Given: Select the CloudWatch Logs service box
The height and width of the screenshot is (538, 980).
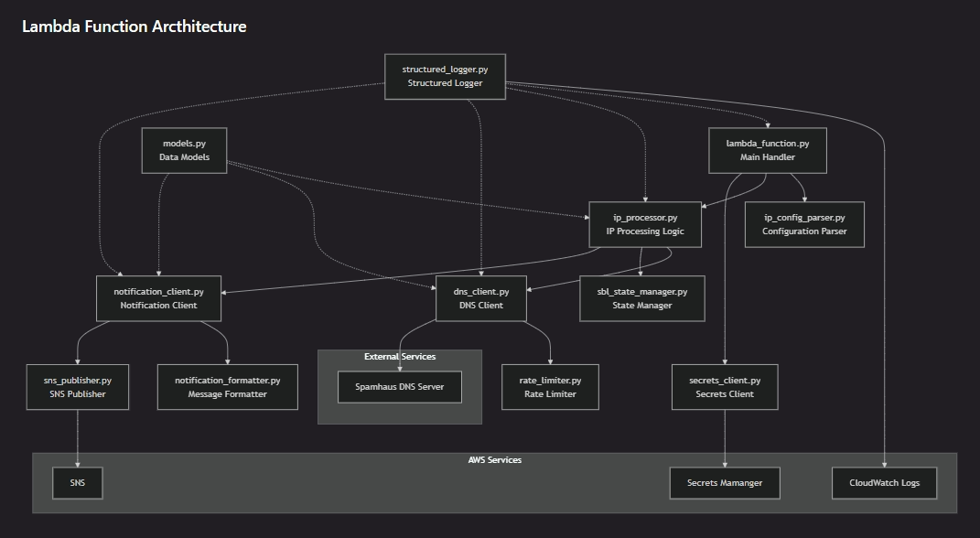Looking at the screenshot, I should (x=884, y=482).
